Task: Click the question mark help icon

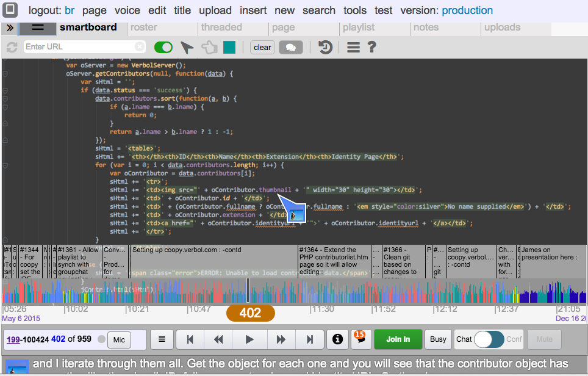Action: 371,48
